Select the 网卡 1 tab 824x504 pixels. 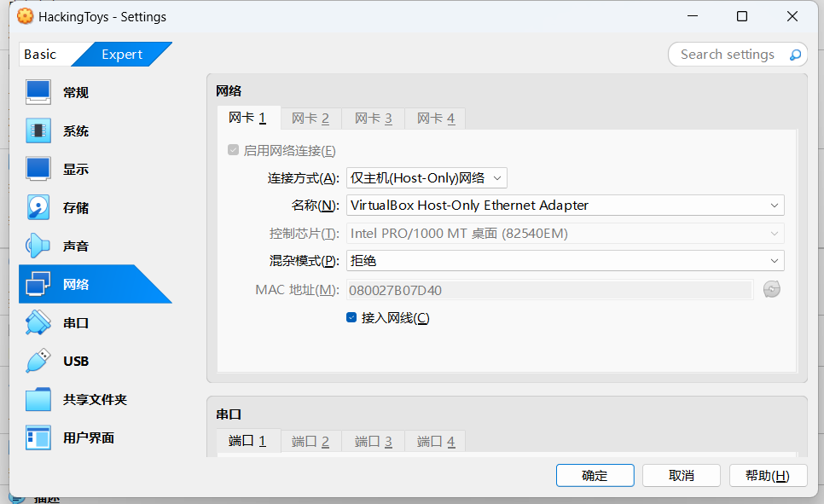pos(247,119)
